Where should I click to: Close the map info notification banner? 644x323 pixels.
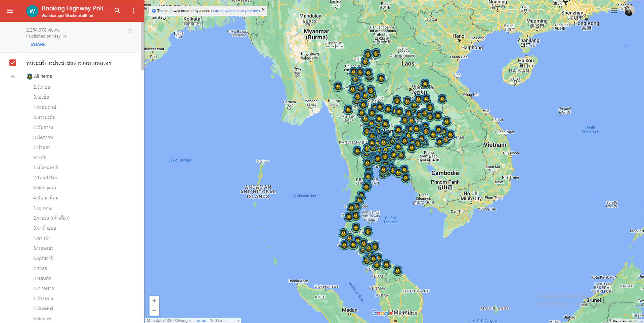(263, 10)
